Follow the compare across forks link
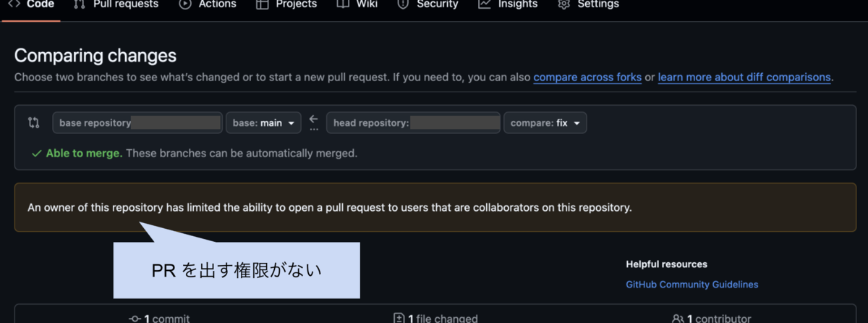This screenshot has height=323, width=868. point(587,77)
